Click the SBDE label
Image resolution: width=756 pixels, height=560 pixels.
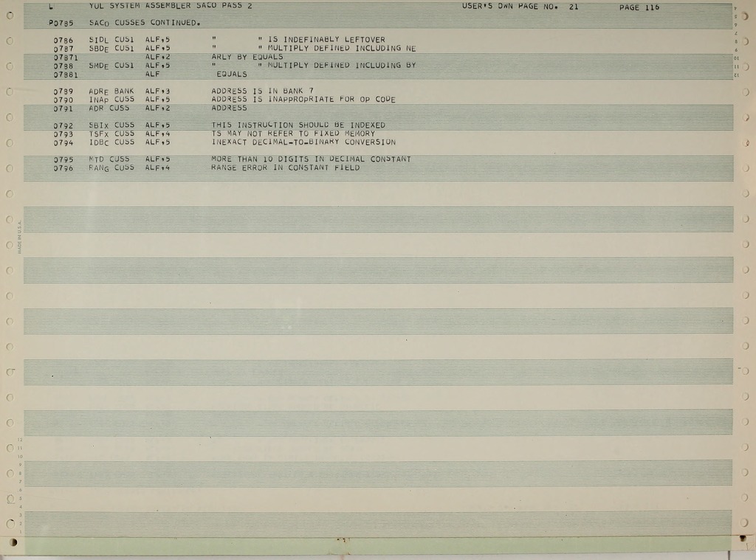point(98,49)
